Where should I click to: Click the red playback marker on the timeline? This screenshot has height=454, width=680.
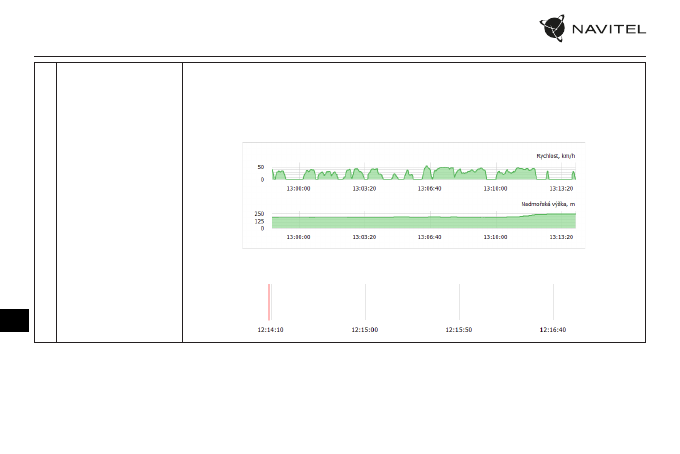point(269,301)
